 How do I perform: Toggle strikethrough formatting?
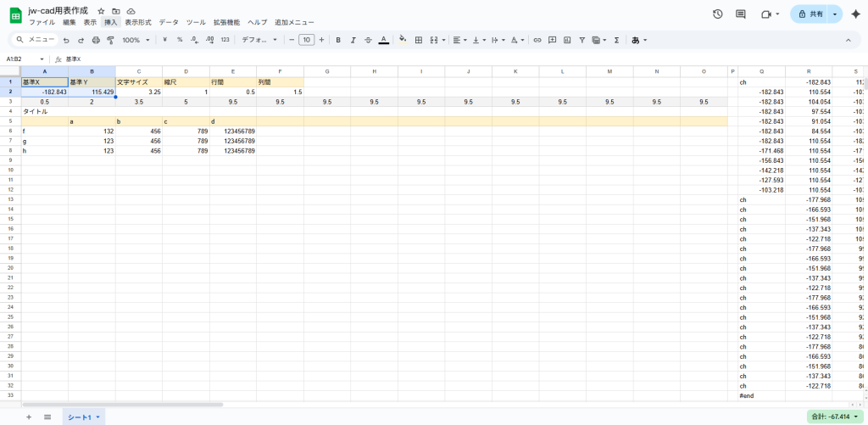pyautogui.click(x=368, y=40)
